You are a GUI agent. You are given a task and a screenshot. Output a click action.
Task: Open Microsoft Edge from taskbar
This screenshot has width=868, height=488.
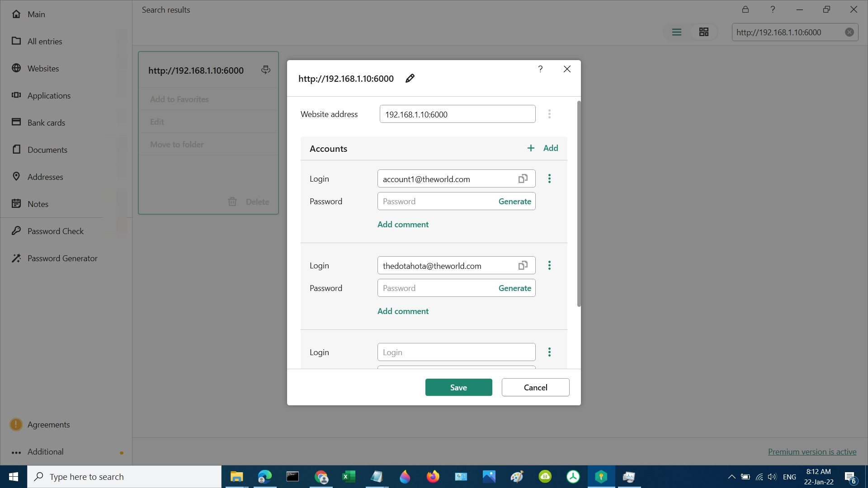pos(264,477)
